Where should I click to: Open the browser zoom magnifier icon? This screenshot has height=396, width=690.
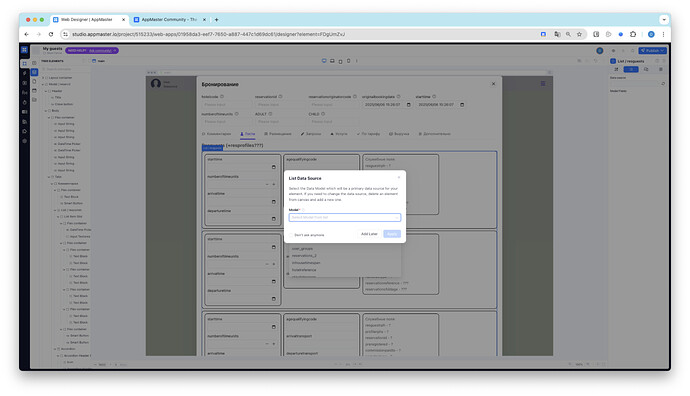[568, 34]
